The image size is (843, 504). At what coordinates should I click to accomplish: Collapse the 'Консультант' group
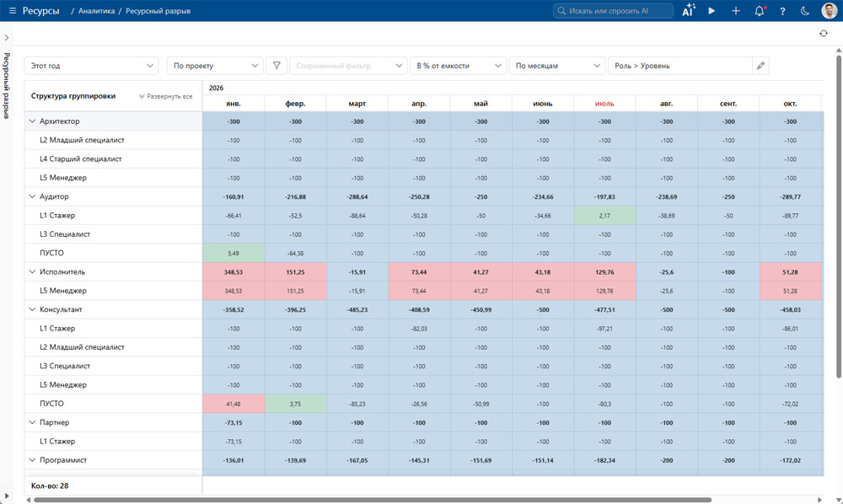[x=32, y=309]
